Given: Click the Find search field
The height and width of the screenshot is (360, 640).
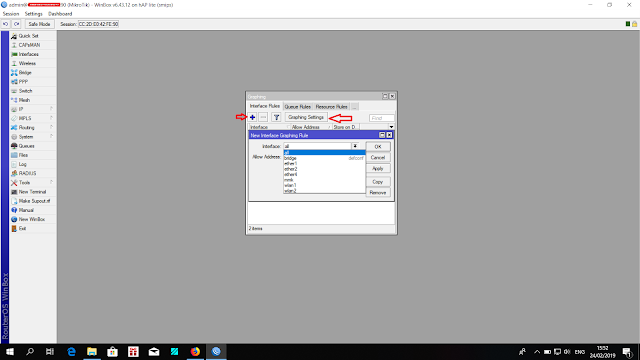Looking at the screenshot, I should coord(382,118).
